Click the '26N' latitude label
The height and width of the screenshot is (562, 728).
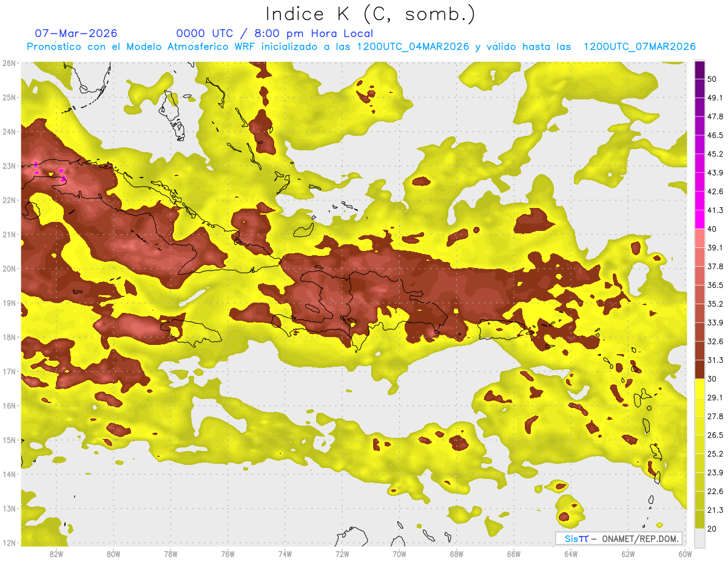coord(9,63)
